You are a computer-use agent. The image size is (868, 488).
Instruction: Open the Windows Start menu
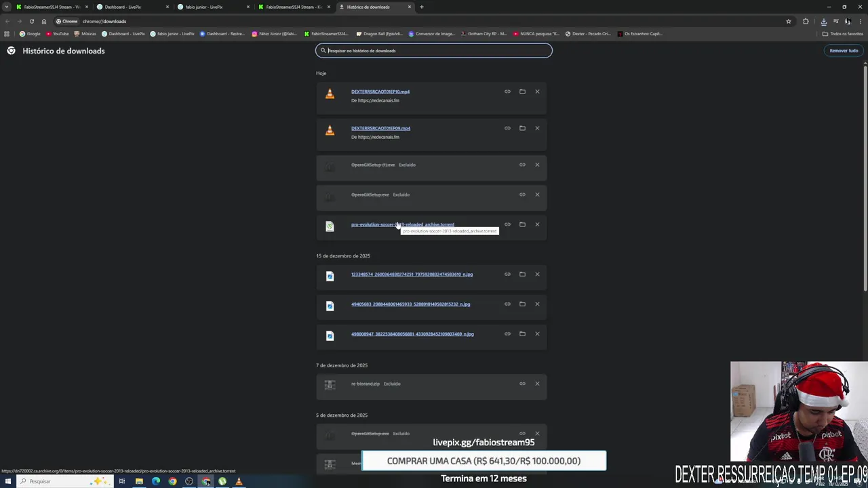point(7,481)
